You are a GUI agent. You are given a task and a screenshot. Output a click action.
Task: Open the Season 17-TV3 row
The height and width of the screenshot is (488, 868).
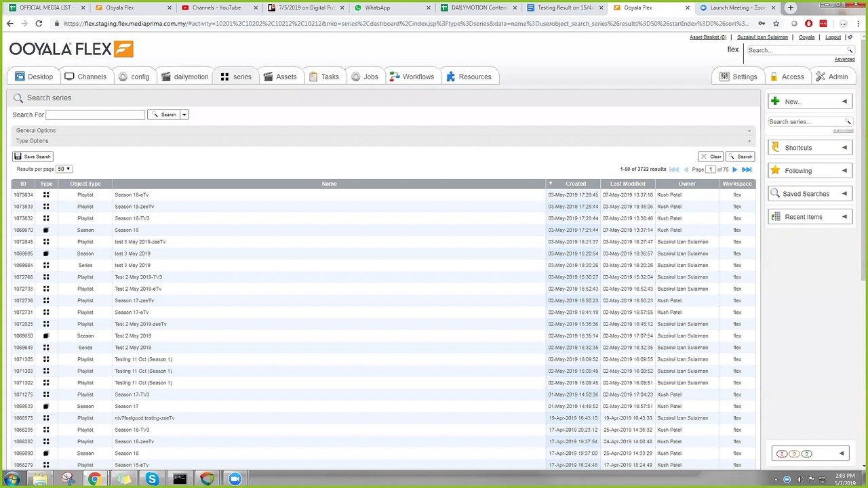coord(383,394)
